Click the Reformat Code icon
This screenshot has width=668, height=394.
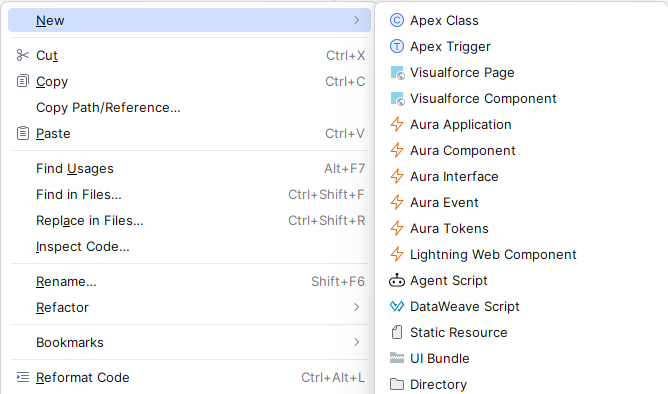pos(23,377)
